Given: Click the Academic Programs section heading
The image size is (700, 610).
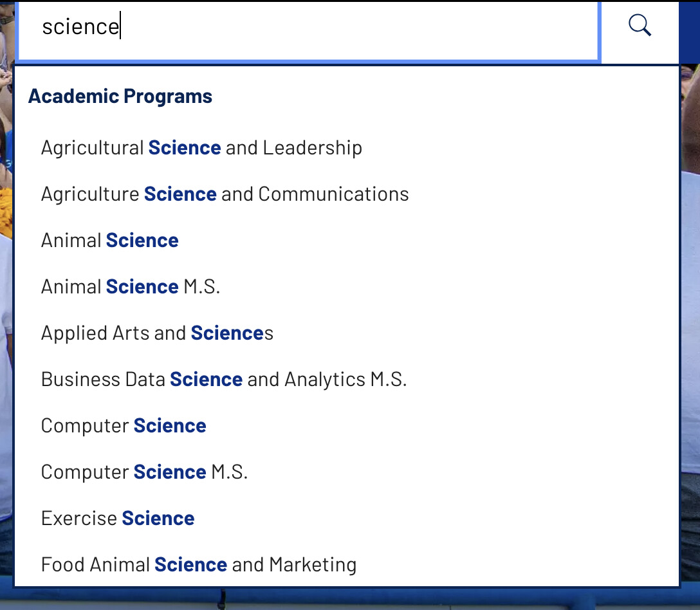Looking at the screenshot, I should (x=120, y=97).
